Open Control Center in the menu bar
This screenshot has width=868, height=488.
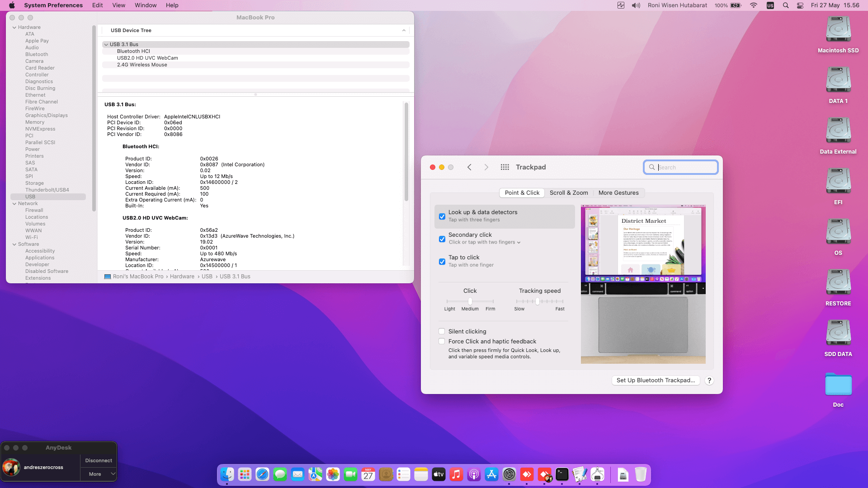pyautogui.click(x=800, y=5)
